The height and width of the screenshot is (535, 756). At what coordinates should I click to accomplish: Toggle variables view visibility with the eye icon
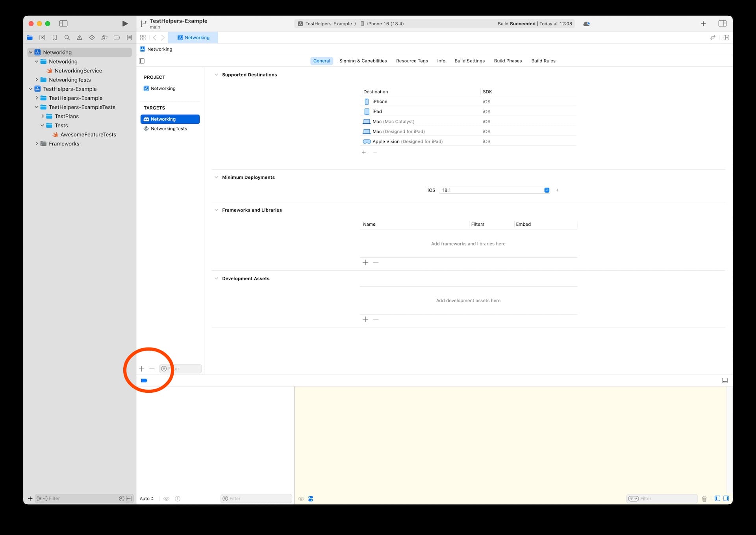(166, 498)
